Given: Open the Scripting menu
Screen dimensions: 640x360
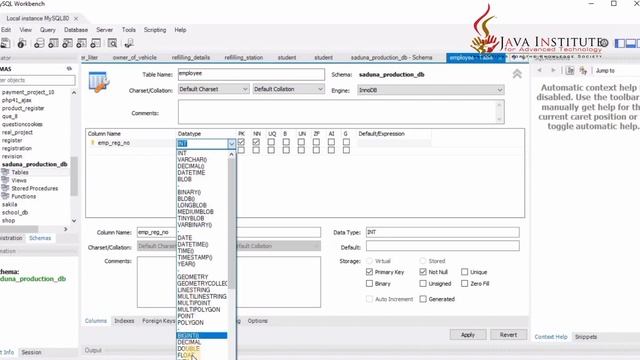Looking at the screenshot, I should pos(155,30).
